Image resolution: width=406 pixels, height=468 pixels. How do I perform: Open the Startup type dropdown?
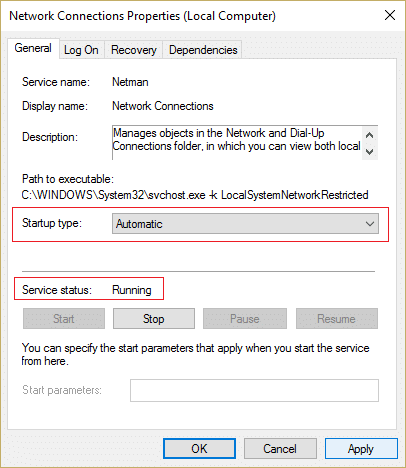tap(245, 224)
